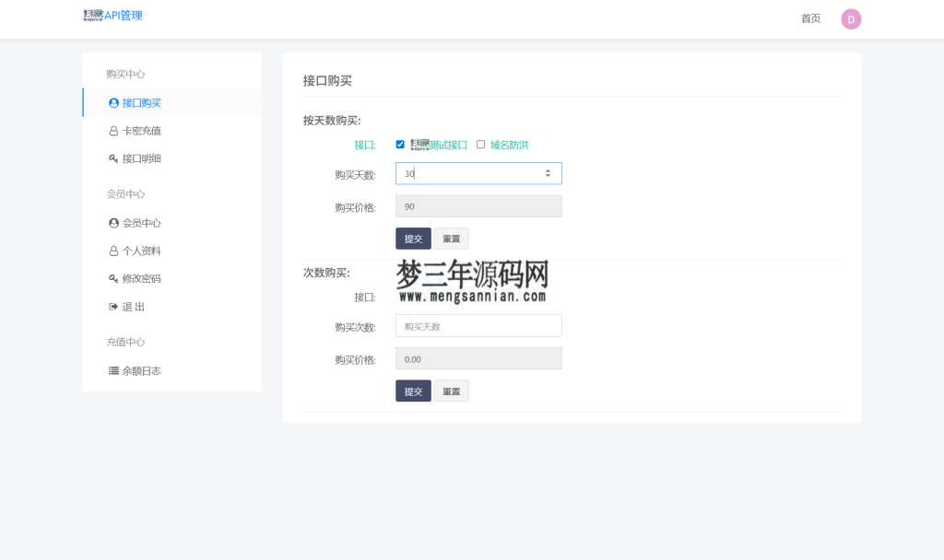
Task: Click the 购买次数 input field
Action: (x=478, y=325)
